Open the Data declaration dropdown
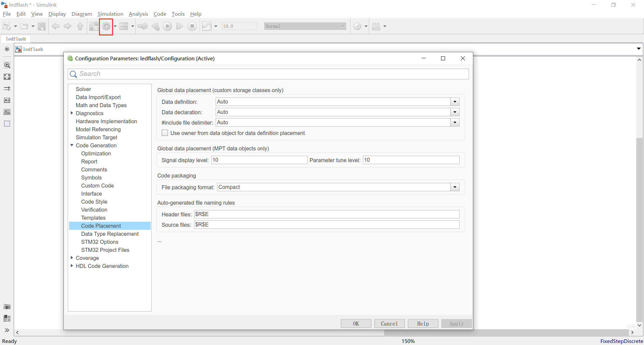This screenshot has width=644, height=345. coord(455,112)
